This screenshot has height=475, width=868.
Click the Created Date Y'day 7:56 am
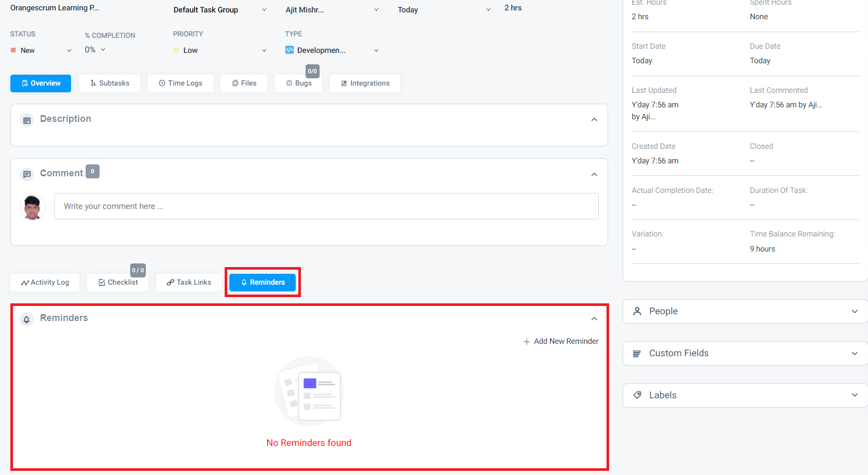pos(655,161)
